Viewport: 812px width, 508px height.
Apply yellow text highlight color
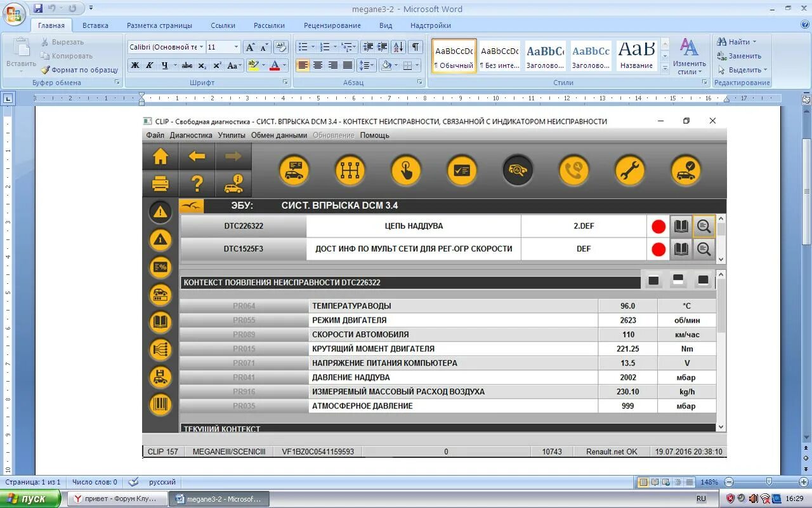pyautogui.click(x=253, y=65)
